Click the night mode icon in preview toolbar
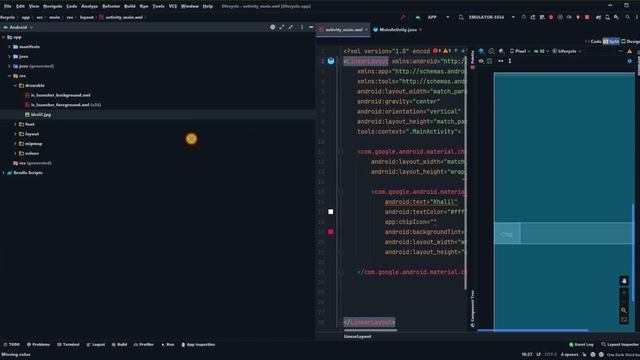The image size is (640, 360). [x=501, y=51]
